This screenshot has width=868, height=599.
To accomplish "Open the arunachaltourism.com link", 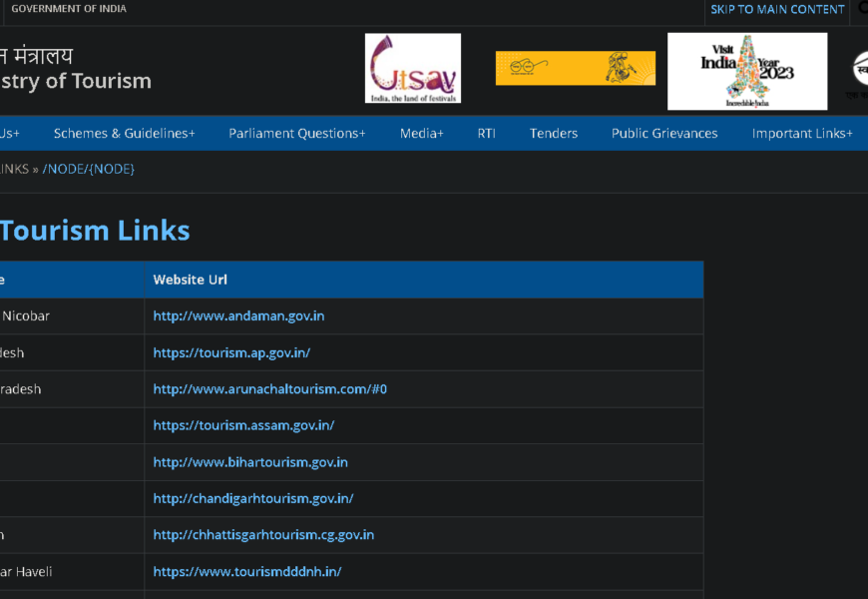I will tap(269, 389).
